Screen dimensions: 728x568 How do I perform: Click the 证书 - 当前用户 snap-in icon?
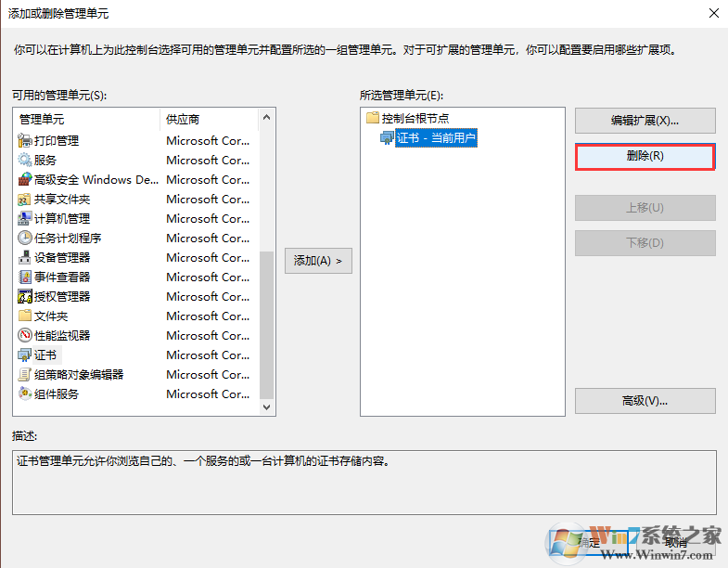coord(387,137)
